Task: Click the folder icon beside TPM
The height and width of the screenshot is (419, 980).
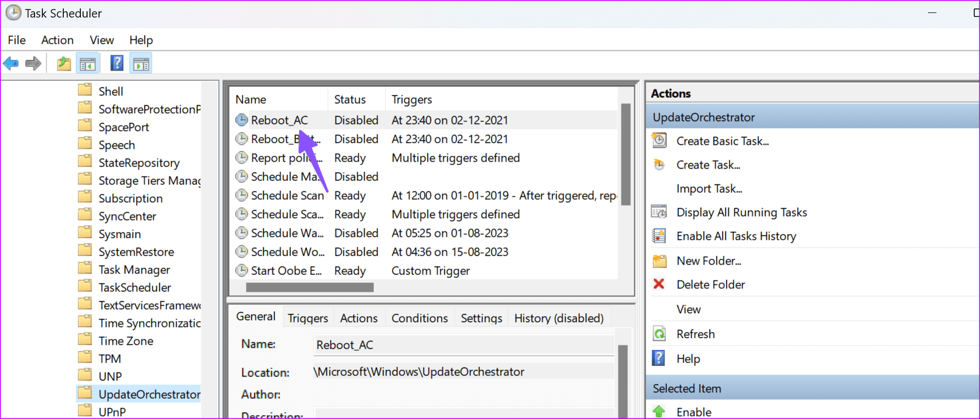Action: (x=85, y=357)
